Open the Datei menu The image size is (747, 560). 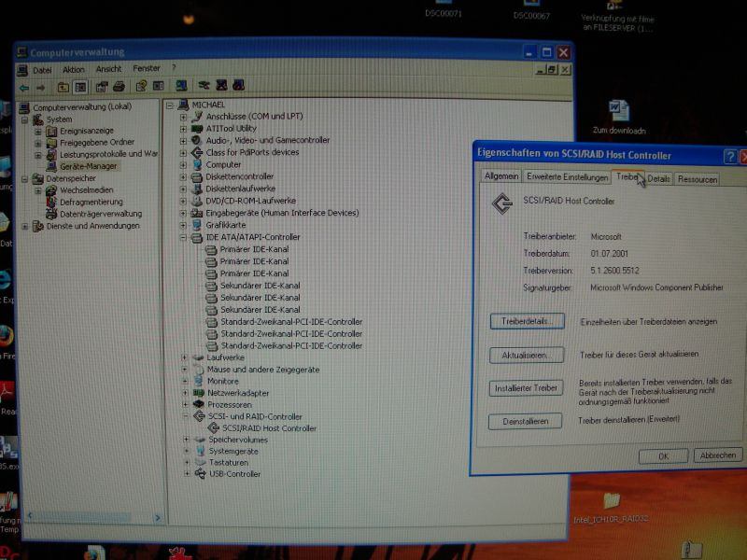tap(42, 71)
